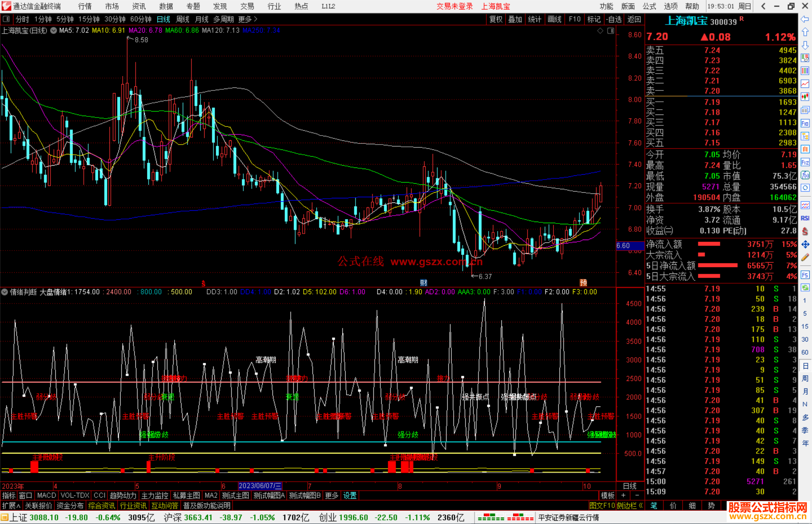Click the 复权 button
812x524 pixels.
pyautogui.click(x=496, y=19)
